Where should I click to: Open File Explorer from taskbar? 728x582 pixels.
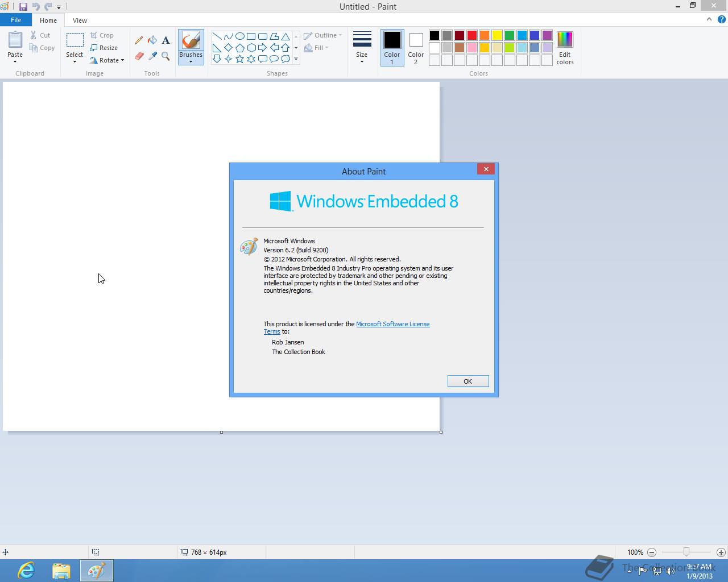tap(61, 571)
